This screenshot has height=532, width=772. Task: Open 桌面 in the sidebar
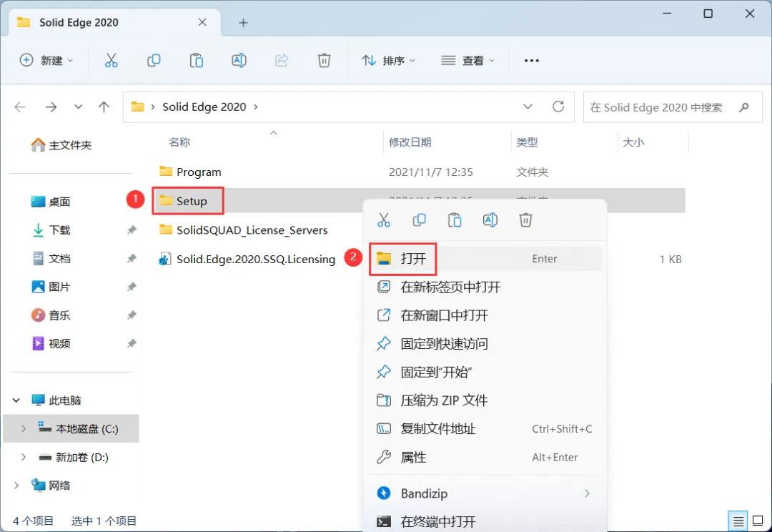tap(51, 202)
